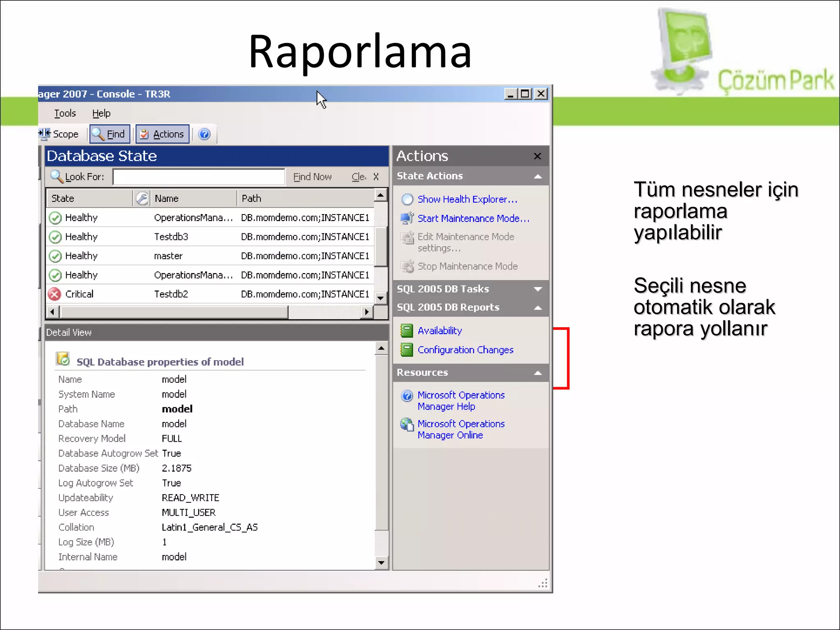Expand the SQL 2005 DB Tasks section
Screen dimensions: 840x630
pyautogui.click(x=538, y=289)
